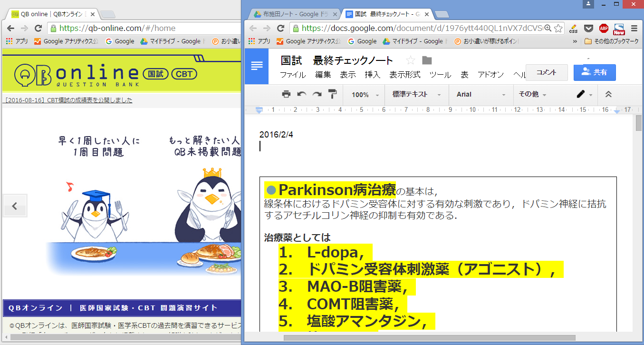Open a new tab in the Docs window
This screenshot has height=345, width=644.
click(442, 14)
